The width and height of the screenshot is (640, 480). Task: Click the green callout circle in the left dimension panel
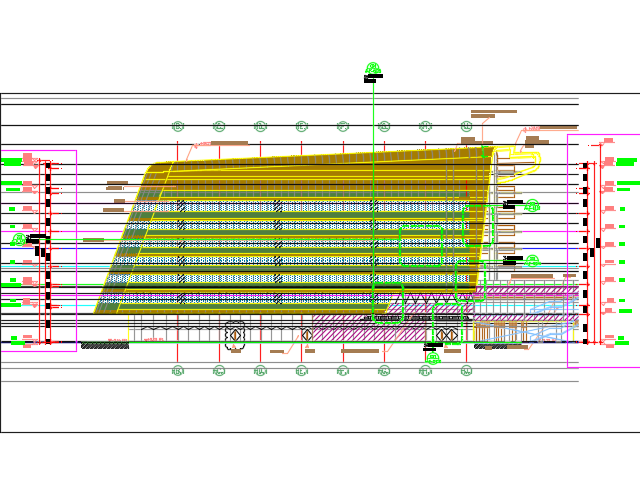coord(18,240)
